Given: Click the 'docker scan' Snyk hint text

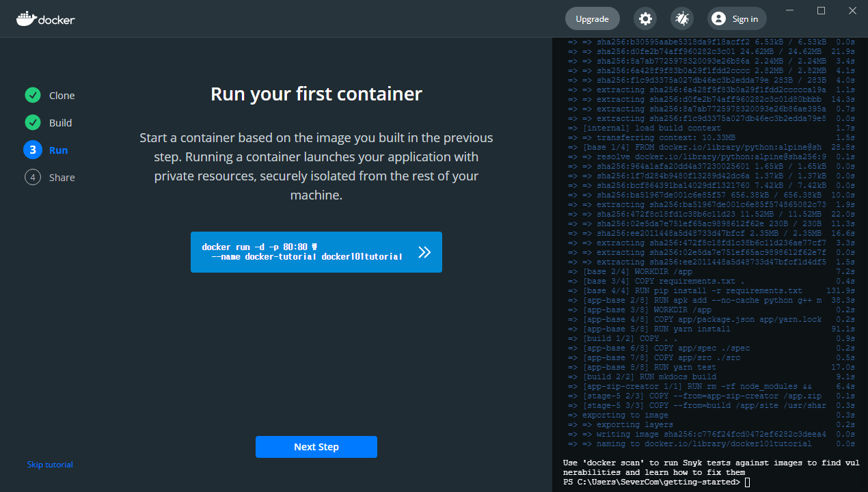Looking at the screenshot, I should (x=711, y=467).
